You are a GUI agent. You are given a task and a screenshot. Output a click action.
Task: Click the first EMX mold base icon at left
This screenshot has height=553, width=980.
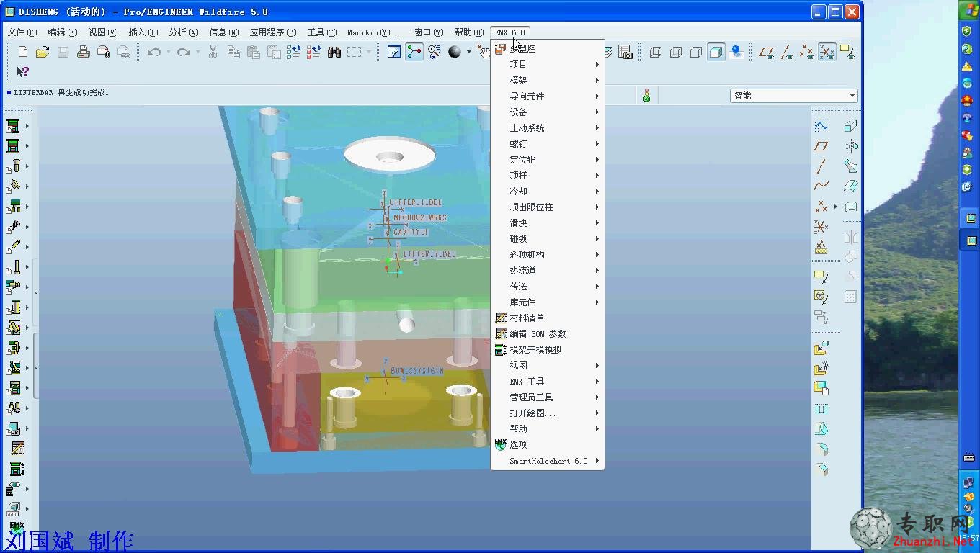tap(13, 126)
